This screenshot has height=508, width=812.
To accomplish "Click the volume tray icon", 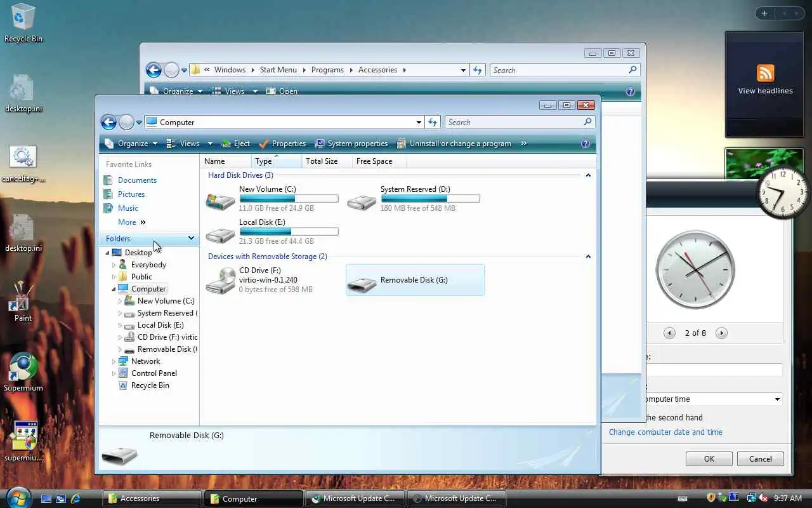I will point(763,498).
